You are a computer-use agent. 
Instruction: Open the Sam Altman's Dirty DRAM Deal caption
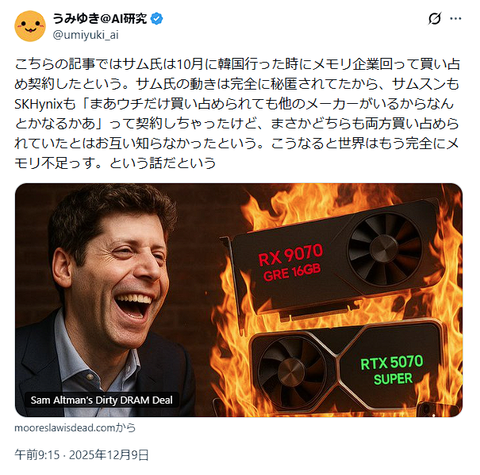(102, 400)
